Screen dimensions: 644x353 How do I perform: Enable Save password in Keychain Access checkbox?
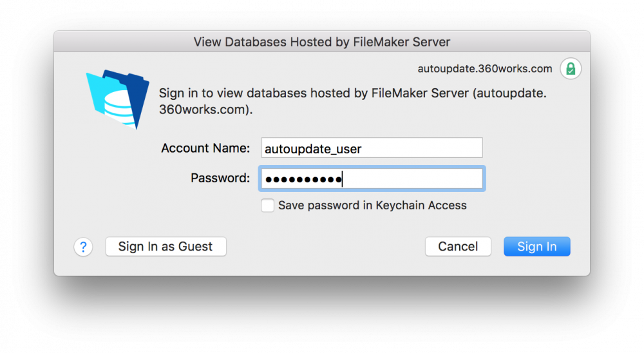267,205
